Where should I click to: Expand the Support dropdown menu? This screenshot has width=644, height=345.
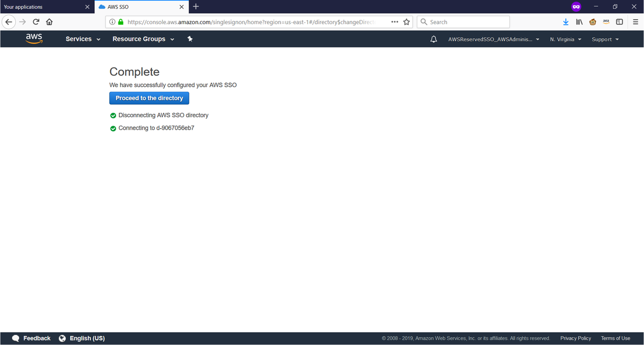click(x=605, y=39)
